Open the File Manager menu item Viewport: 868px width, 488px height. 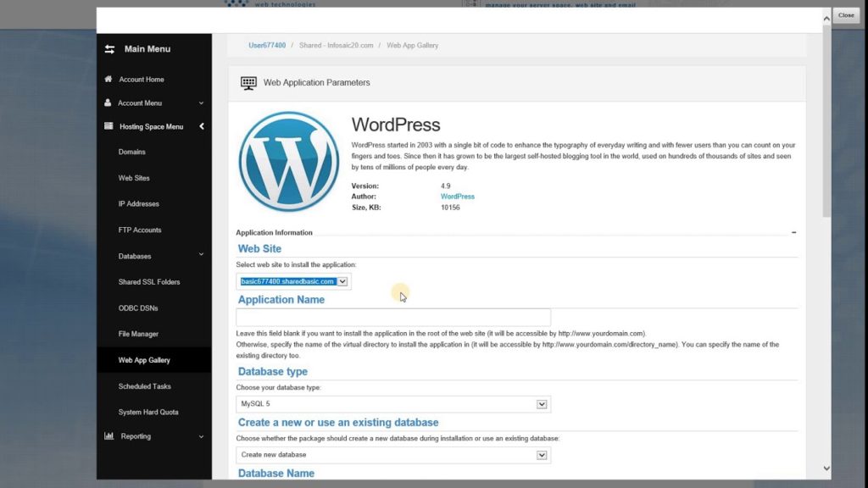pyautogui.click(x=138, y=334)
